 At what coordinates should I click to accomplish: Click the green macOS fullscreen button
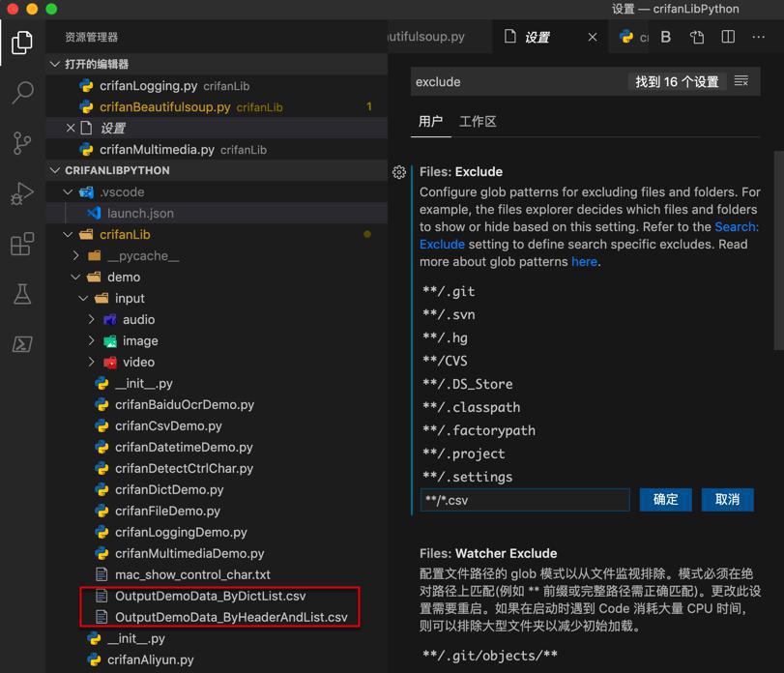[51, 9]
